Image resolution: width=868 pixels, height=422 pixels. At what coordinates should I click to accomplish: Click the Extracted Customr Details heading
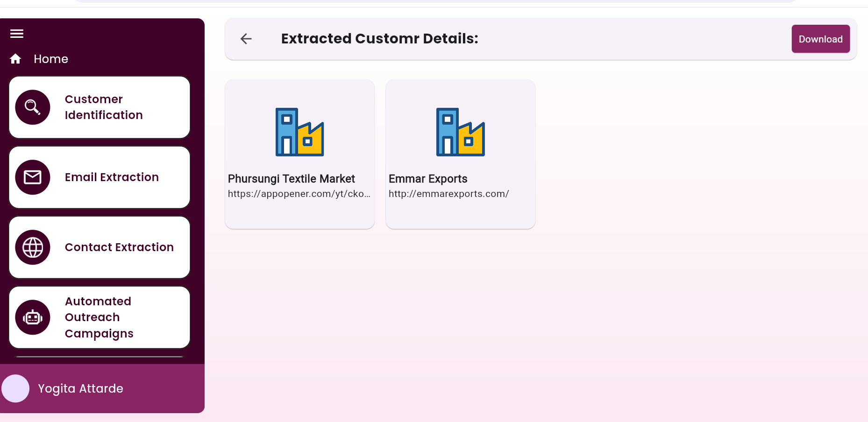pos(380,39)
